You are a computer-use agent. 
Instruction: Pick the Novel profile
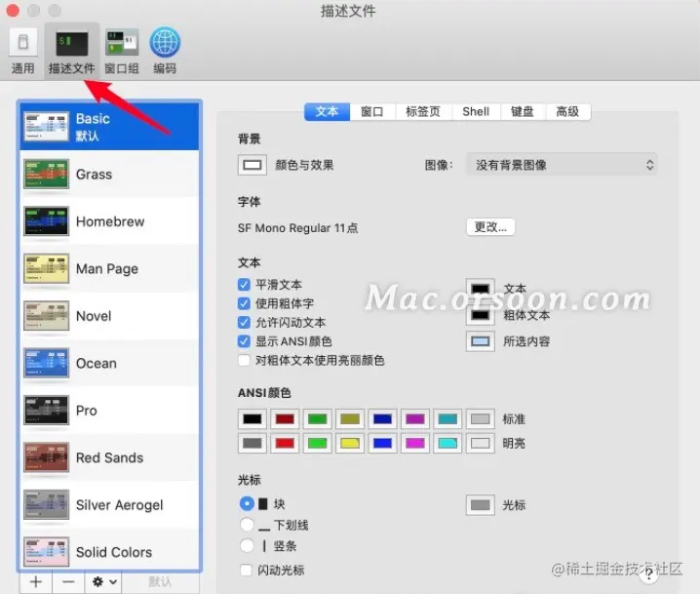(x=110, y=316)
